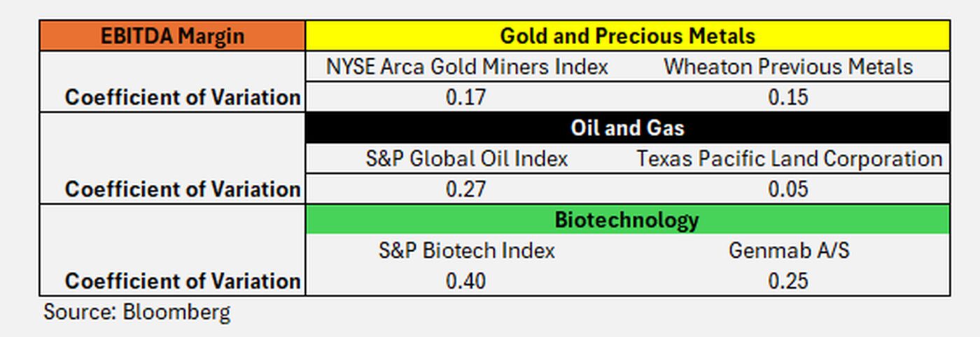Select the S&P Biotech Index cell
980x337 pixels.
(x=467, y=250)
